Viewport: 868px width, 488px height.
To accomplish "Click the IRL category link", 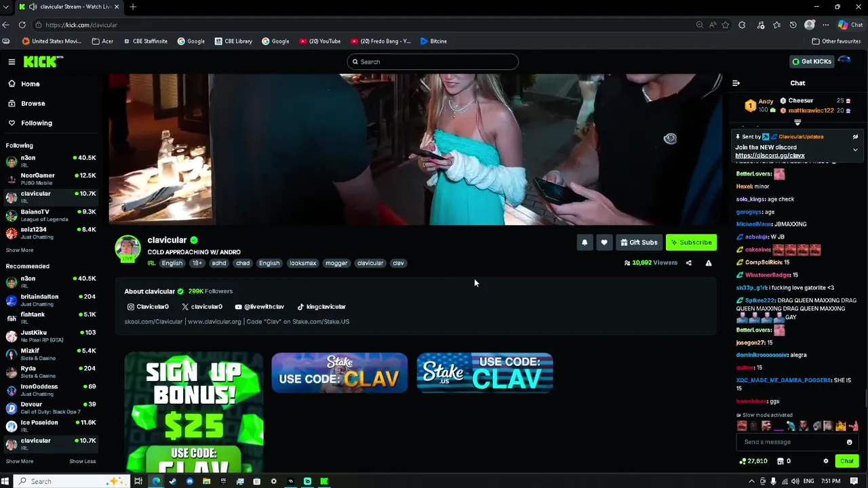I will (152, 263).
